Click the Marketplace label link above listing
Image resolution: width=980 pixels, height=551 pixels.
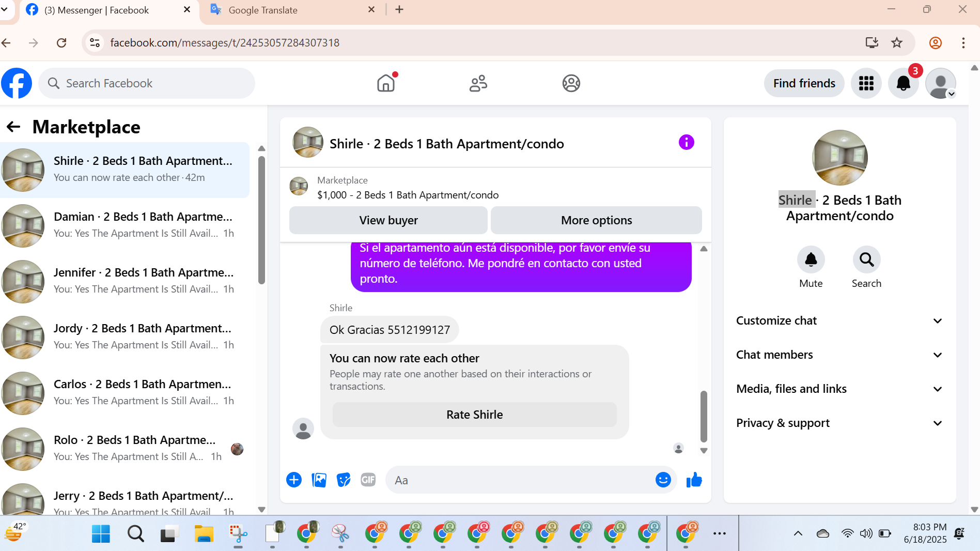(x=343, y=180)
